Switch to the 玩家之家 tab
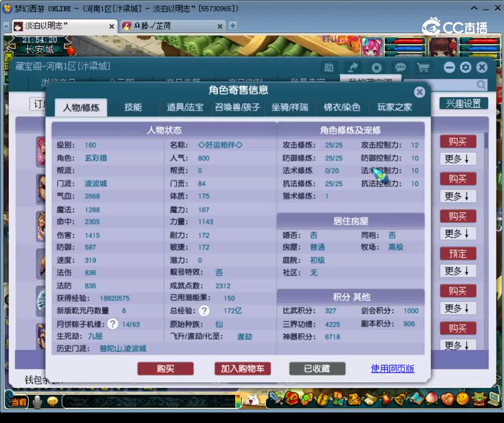The height and width of the screenshot is (423, 504). [395, 107]
